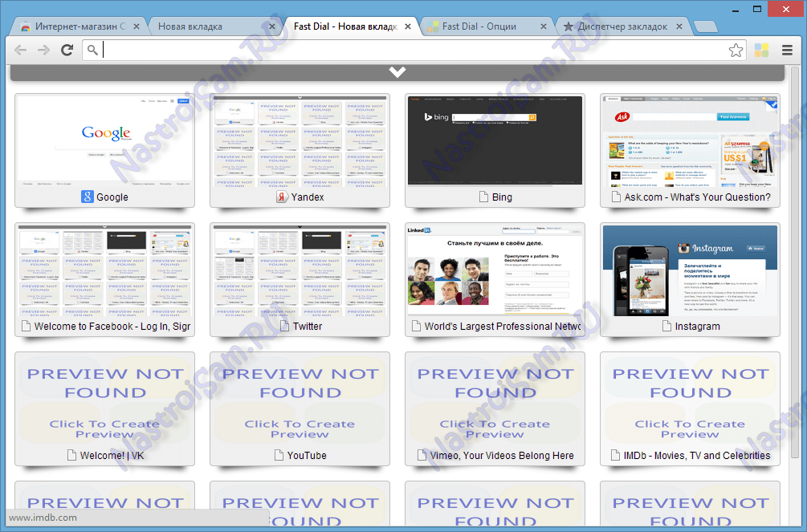Open the Chrome hamburger menu

(x=787, y=50)
